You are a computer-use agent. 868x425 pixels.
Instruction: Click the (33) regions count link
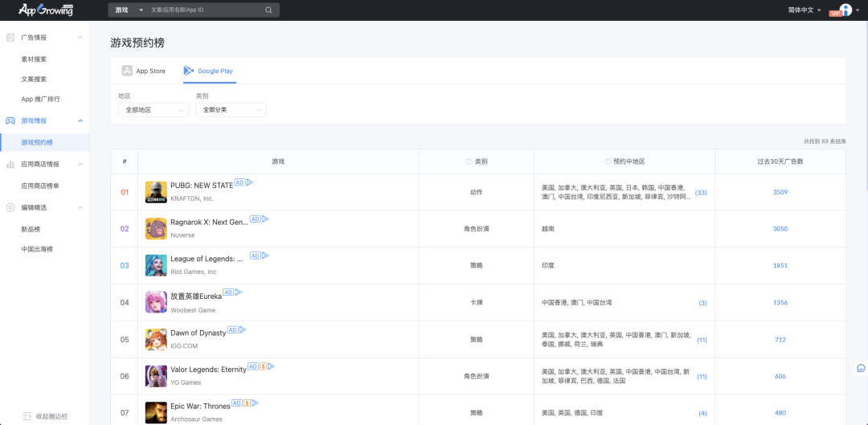(x=701, y=193)
